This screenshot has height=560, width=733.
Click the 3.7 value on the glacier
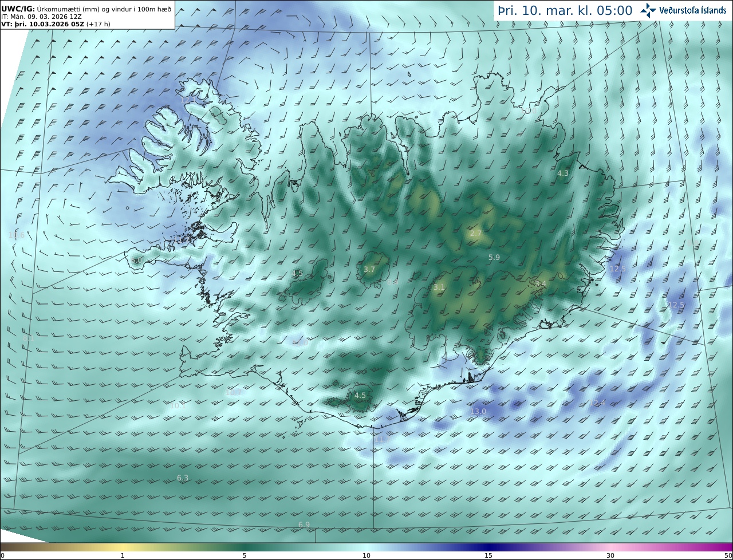point(369,269)
